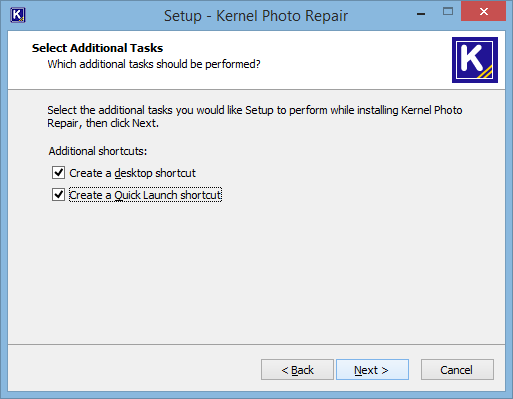The width and height of the screenshot is (513, 399).
Task: Click the 'Create a Quick Launch shortcut' label
Action: (x=145, y=195)
